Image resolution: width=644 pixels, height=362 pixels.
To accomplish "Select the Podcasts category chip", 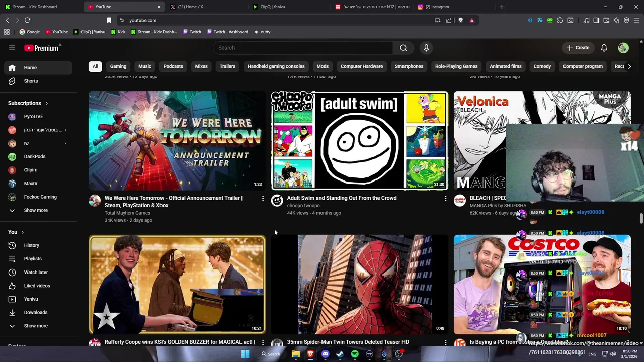I will click(x=173, y=66).
